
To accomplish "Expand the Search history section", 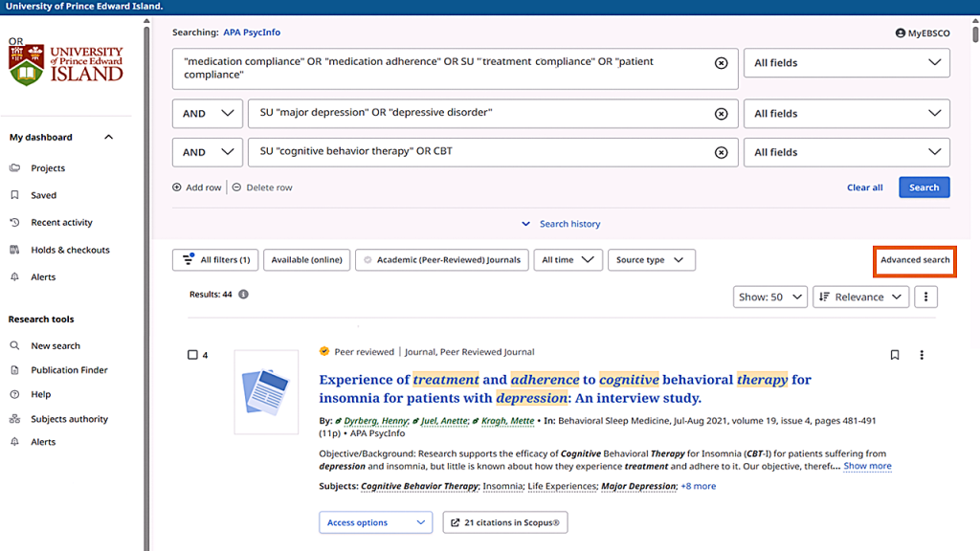I will [x=561, y=224].
